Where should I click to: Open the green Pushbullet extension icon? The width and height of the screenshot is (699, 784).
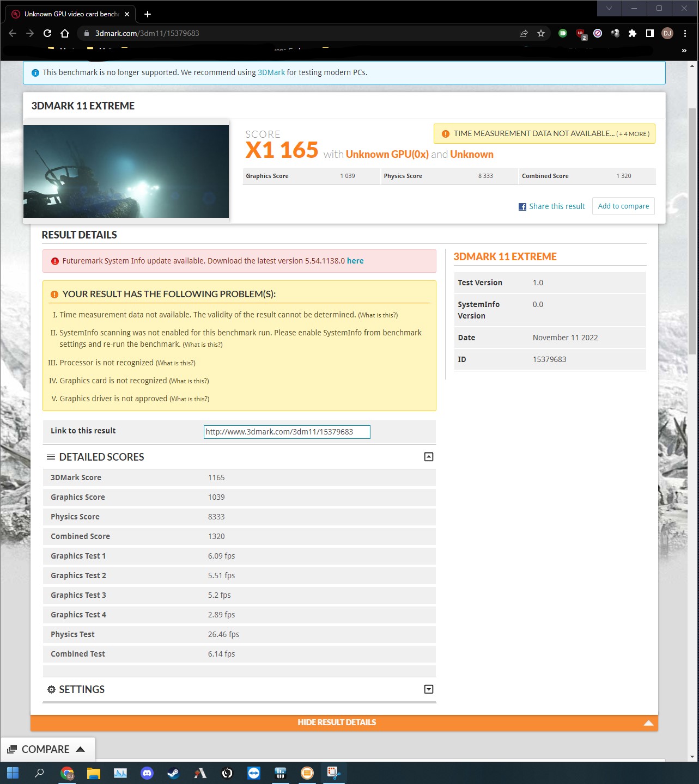[x=563, y=33]
